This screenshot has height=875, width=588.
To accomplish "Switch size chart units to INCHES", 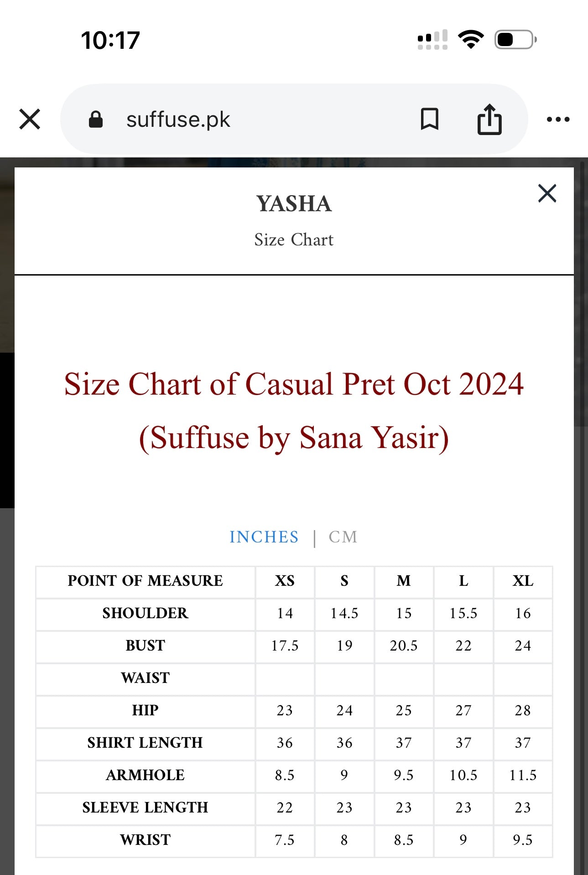I will pos(264,537).
